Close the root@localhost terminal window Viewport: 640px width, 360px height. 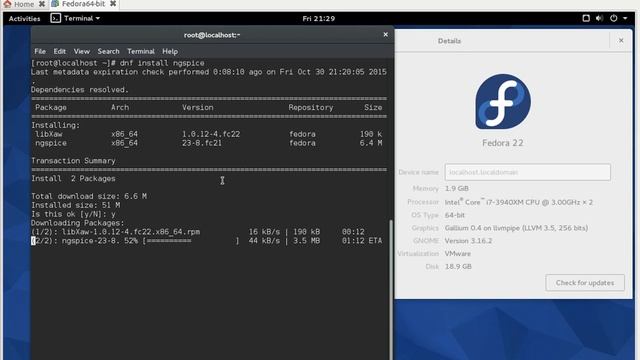pos(385,35)
